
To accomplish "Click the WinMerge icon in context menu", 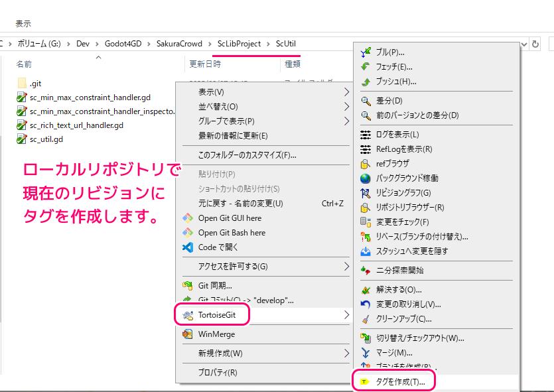I will pyautogui.click(x=187, y=334).
